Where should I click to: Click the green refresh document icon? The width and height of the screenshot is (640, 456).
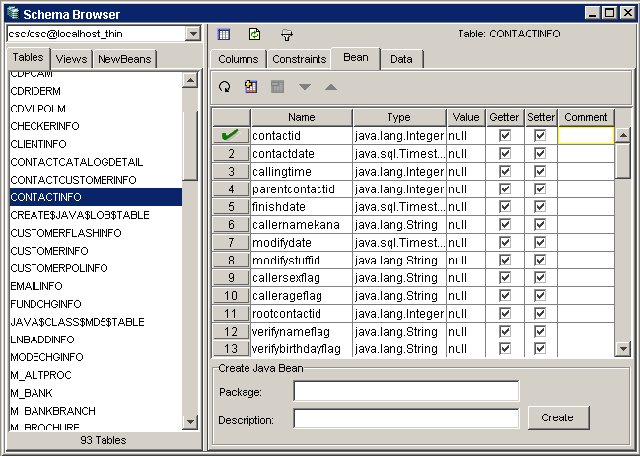254,34
